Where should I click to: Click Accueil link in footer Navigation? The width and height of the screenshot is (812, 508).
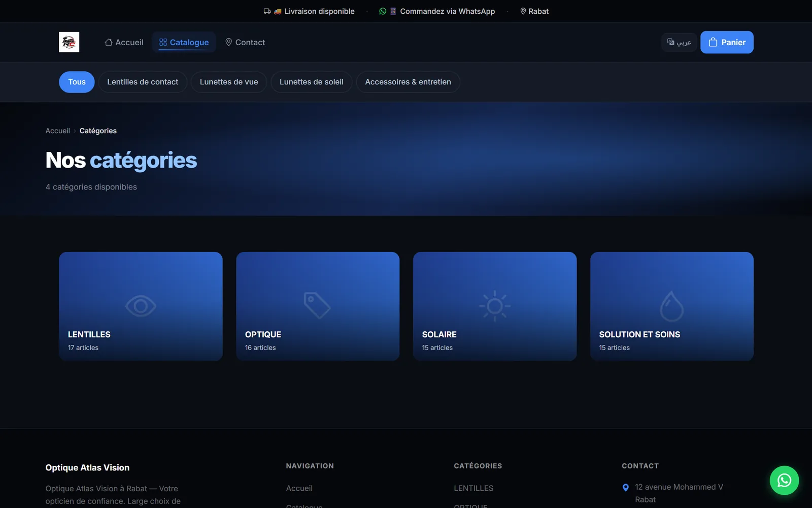[x=299, y=488]
